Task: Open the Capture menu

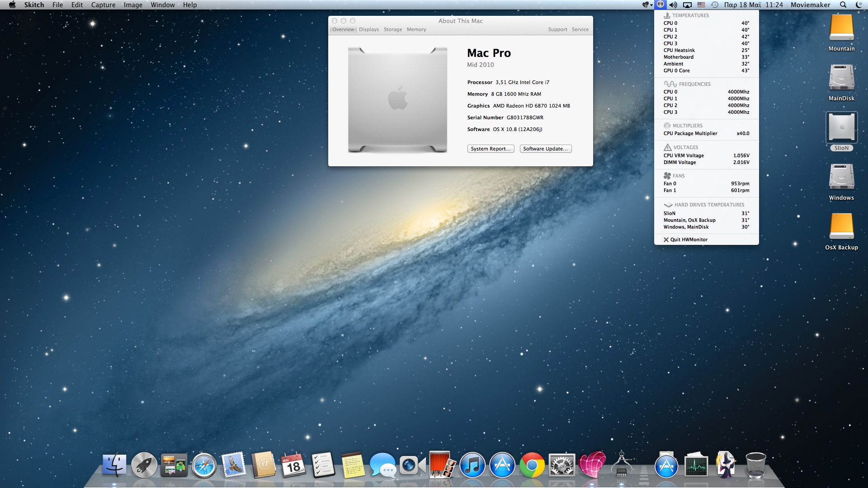Action: 103,5
